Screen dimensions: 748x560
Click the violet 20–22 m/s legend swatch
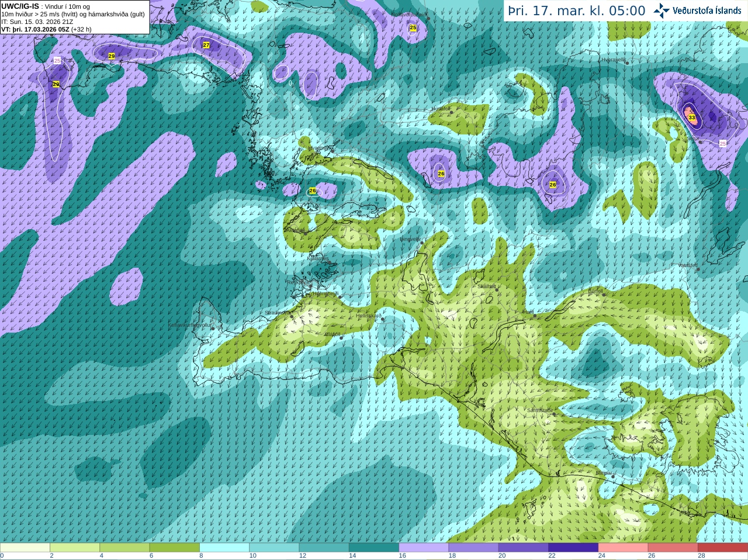coord(524,548)
